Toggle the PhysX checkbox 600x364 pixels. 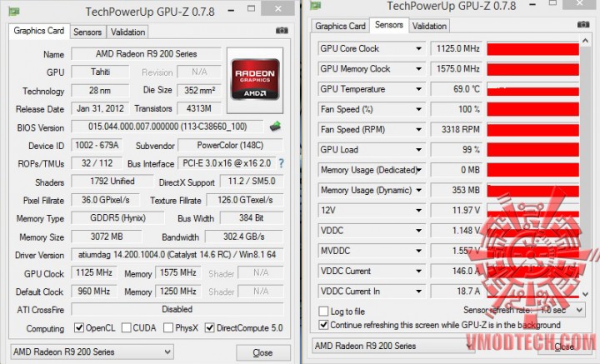pyautogui.click(x=168, y=327)
